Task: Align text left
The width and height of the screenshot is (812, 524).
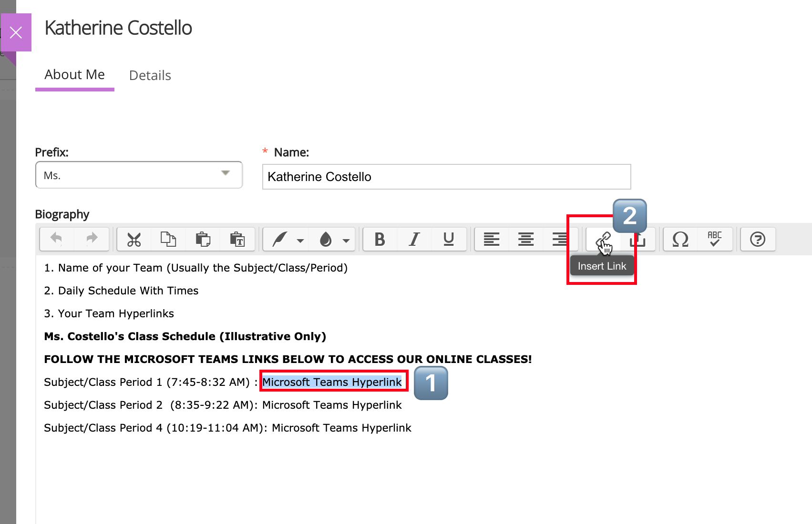Action: 492,239
